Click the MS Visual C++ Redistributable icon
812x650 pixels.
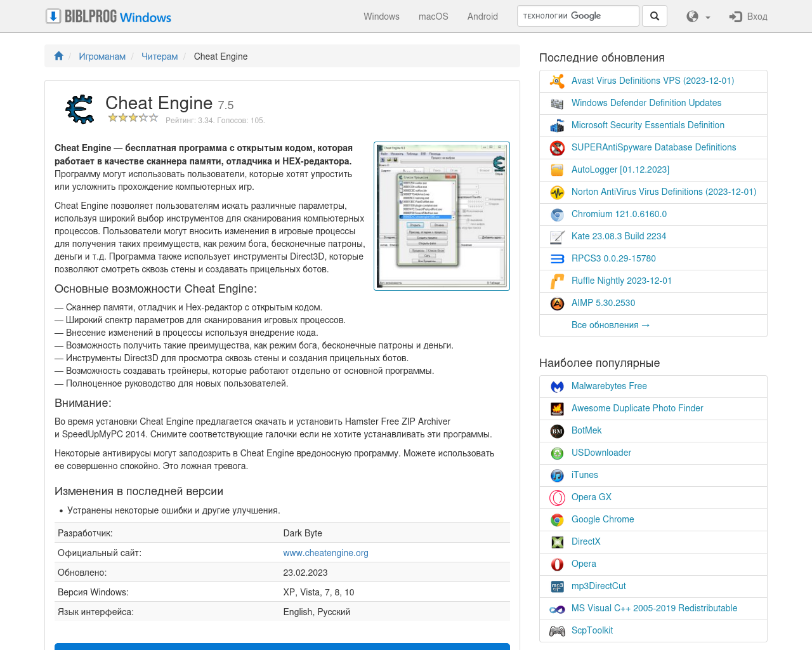(557, 609)
